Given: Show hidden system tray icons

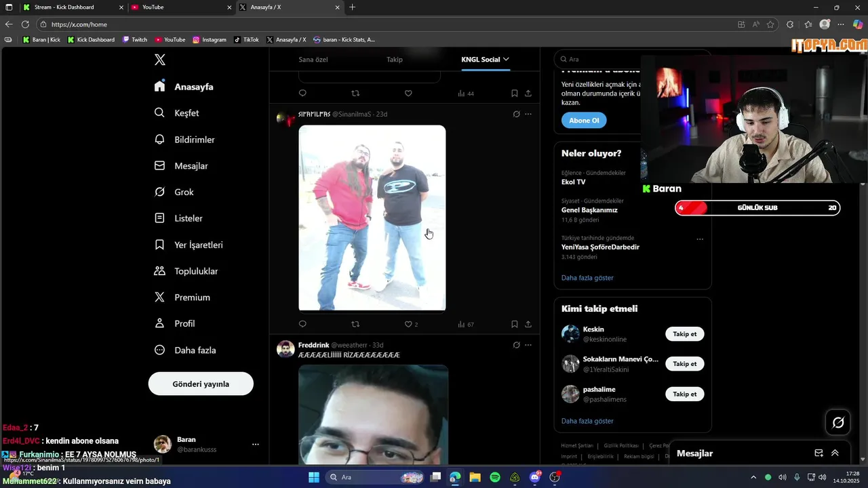Looking at the screenshot, I should point(753,477).
